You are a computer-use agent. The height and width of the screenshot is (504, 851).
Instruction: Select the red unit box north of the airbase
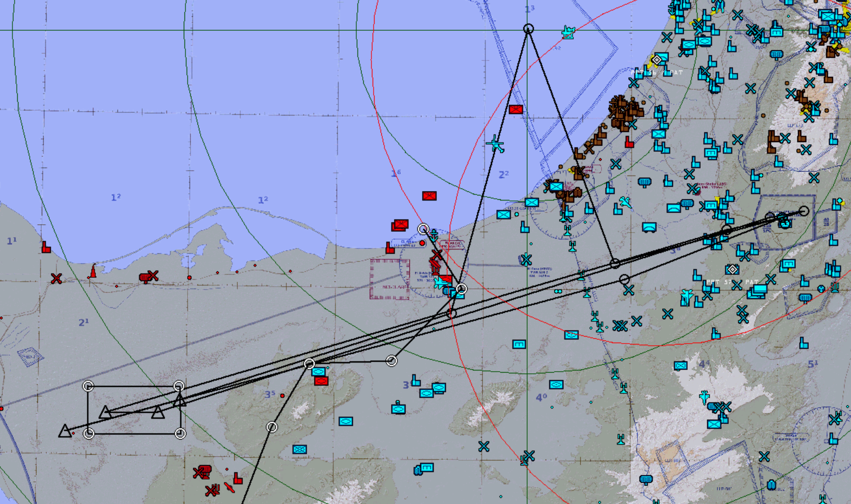429,196
